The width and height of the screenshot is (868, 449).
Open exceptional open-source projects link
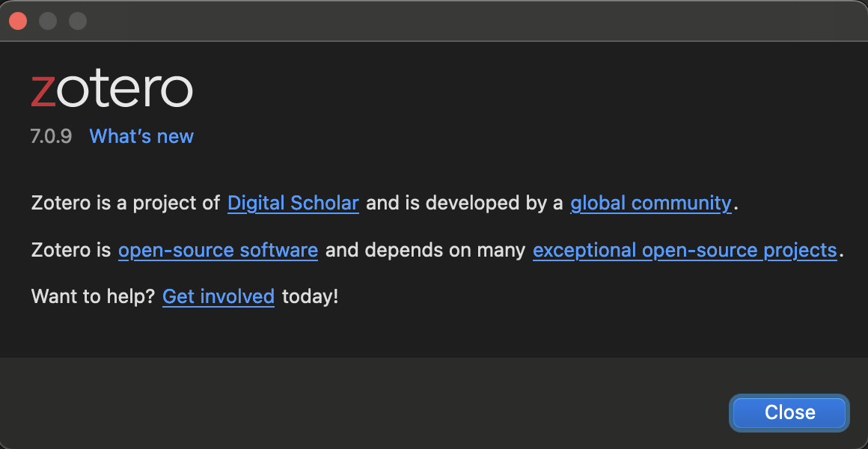[x=684, y=250]
